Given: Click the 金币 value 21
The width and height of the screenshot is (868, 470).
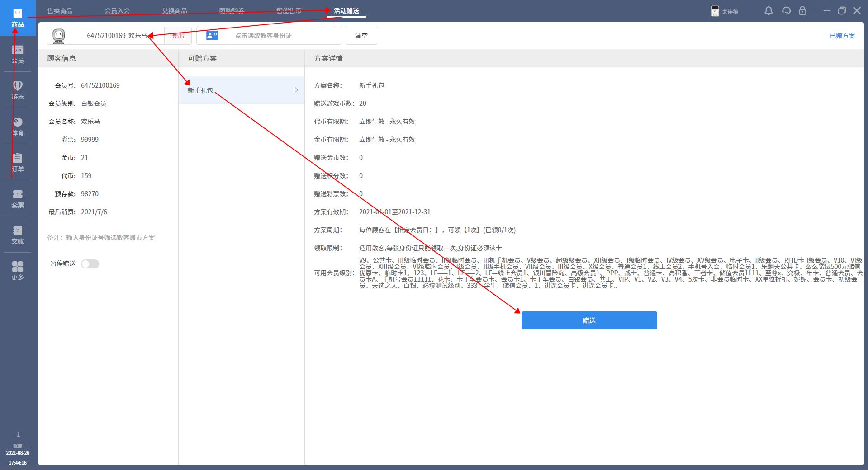Looking at the screenshot, I should pos(85,158).
